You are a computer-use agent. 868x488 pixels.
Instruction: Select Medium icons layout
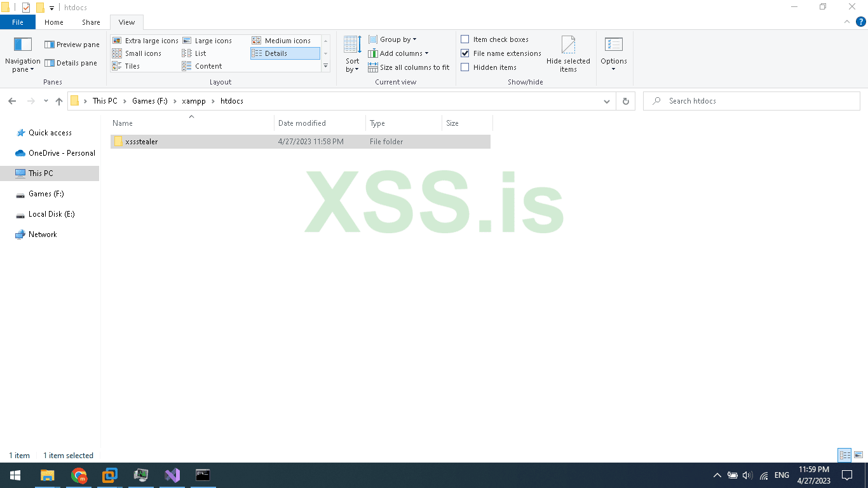click(x=281, y=41)
